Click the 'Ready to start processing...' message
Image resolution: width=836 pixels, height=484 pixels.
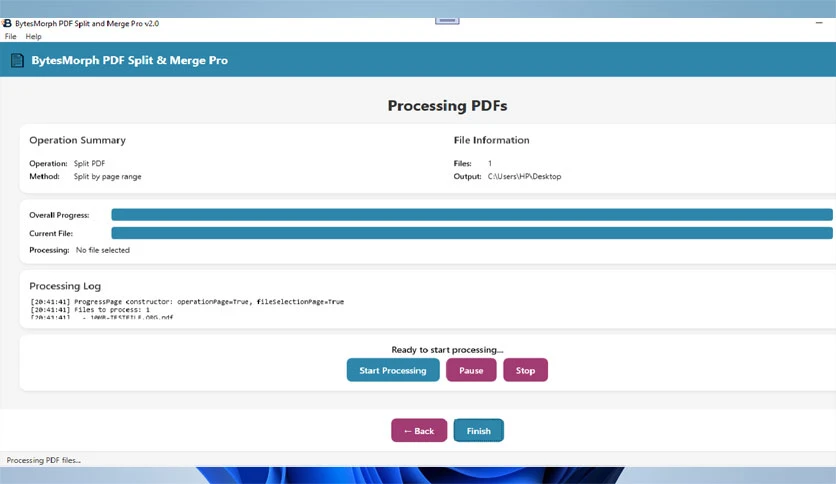coord(447,350)
